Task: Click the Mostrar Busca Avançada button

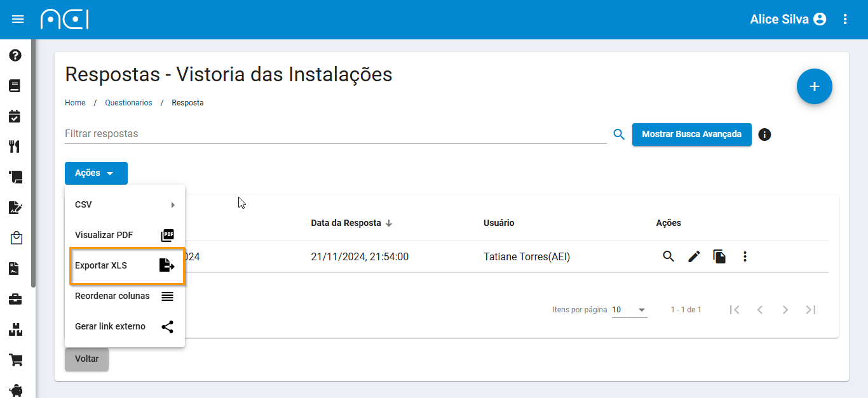Action: tap(691, 135)
